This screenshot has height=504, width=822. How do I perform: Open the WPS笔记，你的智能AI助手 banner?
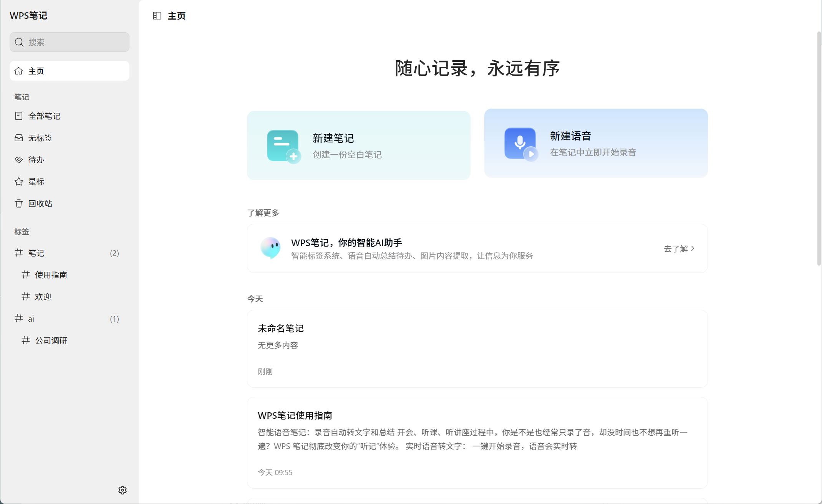[477, 248]
